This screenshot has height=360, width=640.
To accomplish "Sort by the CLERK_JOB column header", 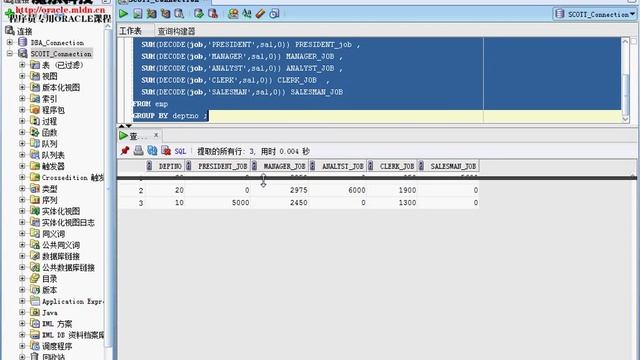I will (393, 166).
